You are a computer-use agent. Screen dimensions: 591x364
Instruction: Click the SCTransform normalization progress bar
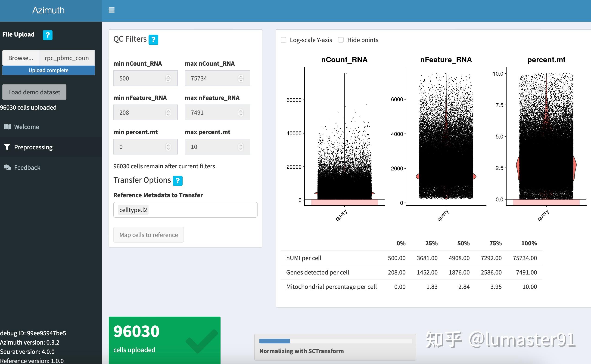pyautogui.click(x=335, y=341)
